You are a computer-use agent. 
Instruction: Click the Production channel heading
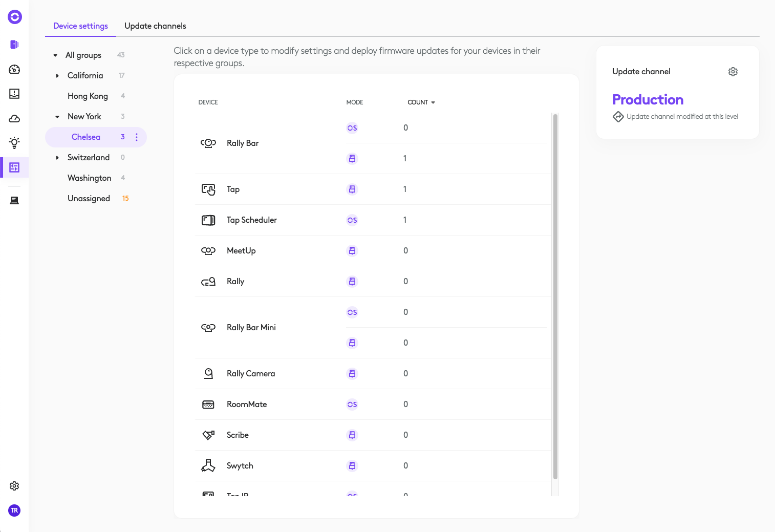(x=648, y=100)
